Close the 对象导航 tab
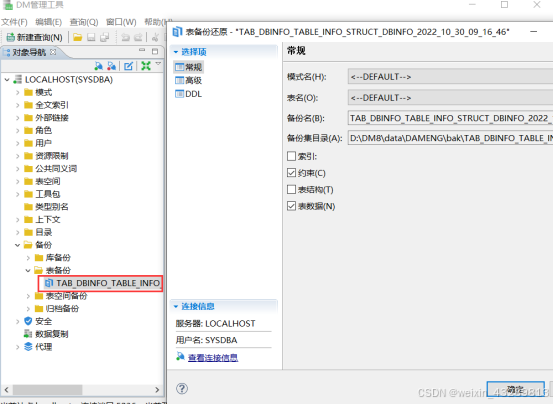 [53, 52]
